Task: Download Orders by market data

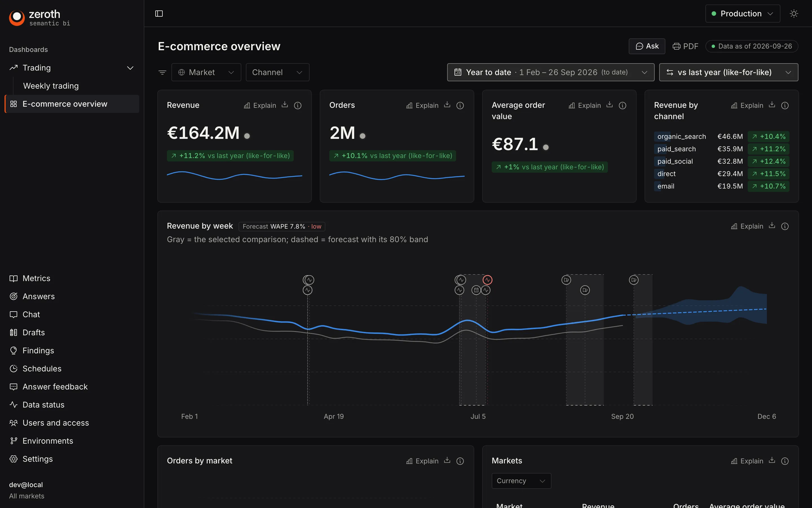Action: pos(447,460)
